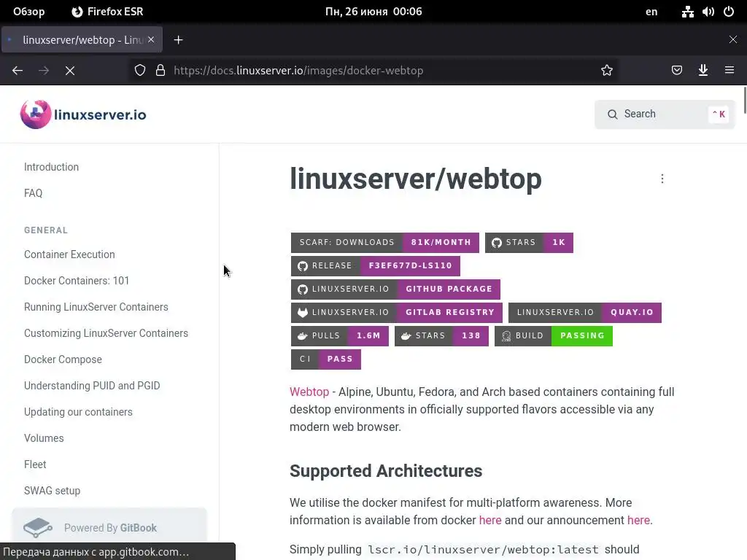Open the Fleet page
747x560 pixels.
(x=35, y=464)
